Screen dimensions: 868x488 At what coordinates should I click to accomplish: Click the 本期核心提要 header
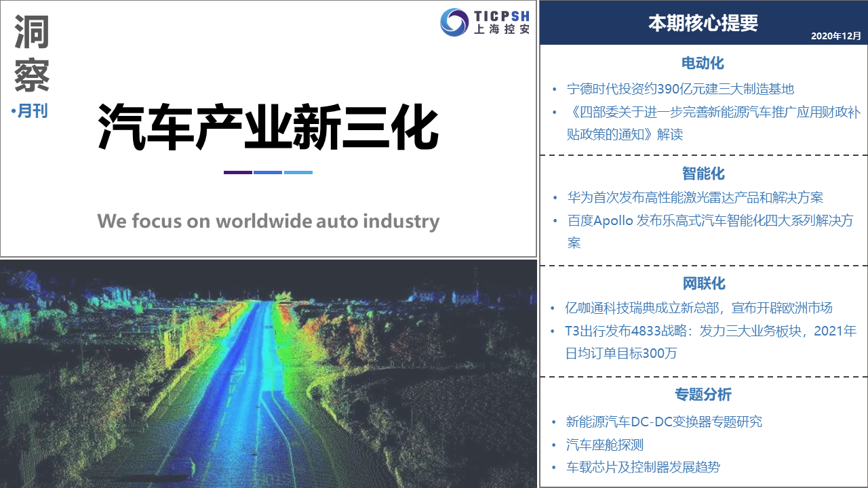coord(703,23)
